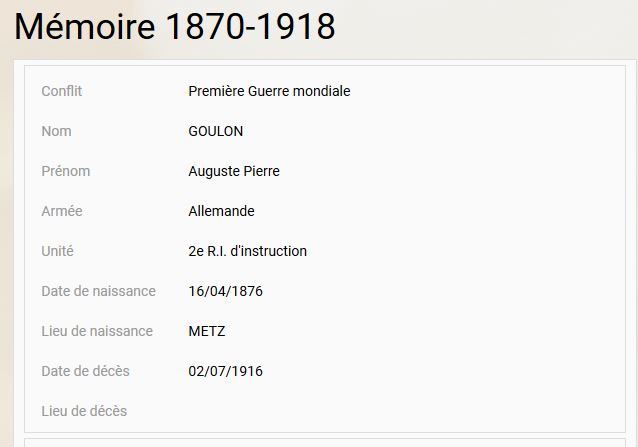This screenshot has height=447, width=638.
Task: Select the Lieu de naissance label
Action: 97,331
